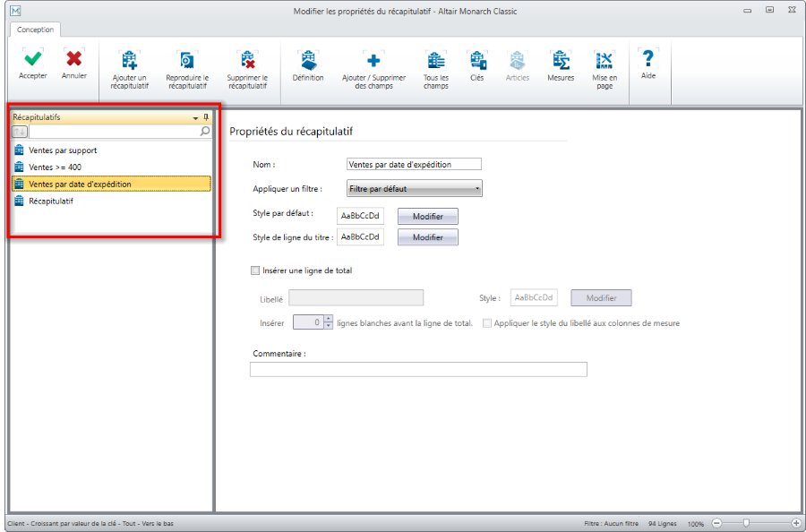
Task: Click Ajouter un récapitulatif icon
Action: tap(130, 61)
